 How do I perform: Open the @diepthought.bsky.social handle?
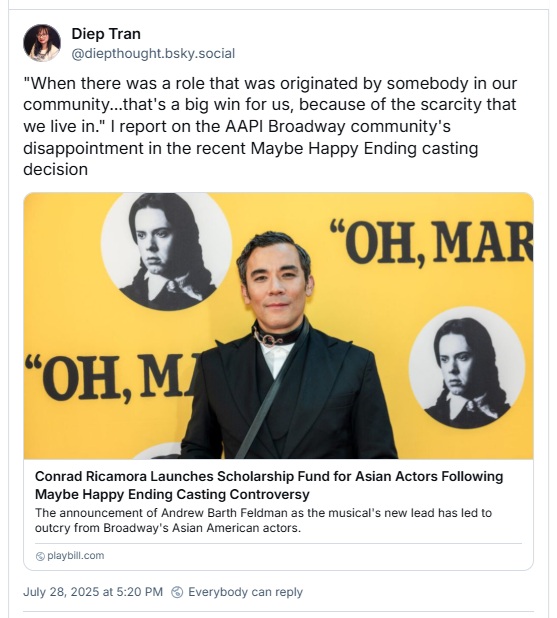pos(153,53)
